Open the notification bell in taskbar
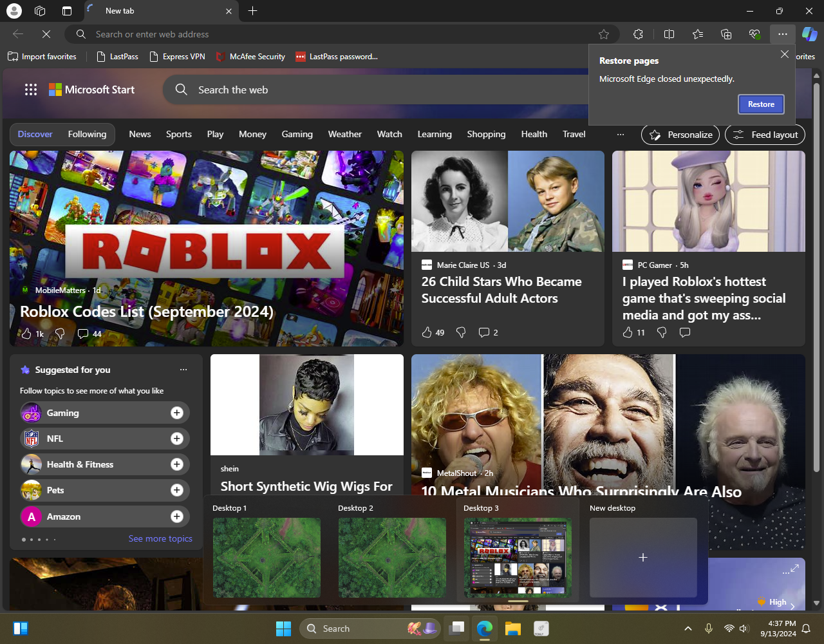Viewport: 824px width, 644px height. tap(806, 629)
